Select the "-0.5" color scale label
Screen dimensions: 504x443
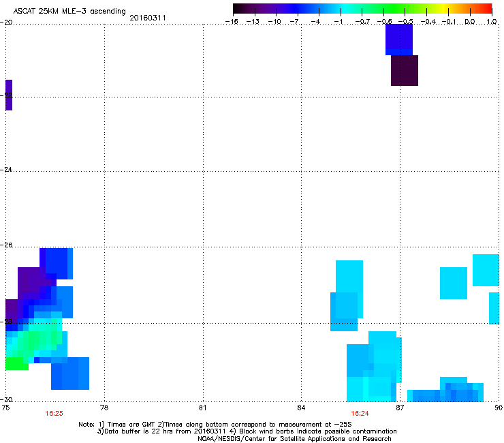click(406, 22)
